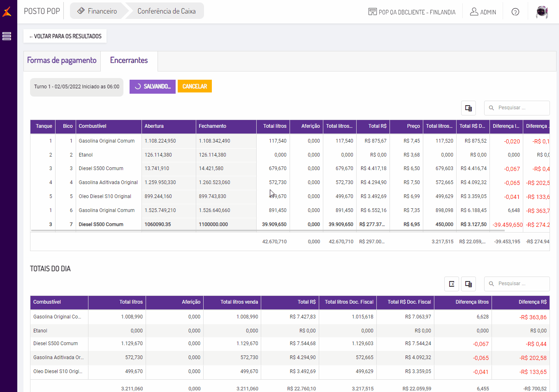Open the Financeiro breadcrumb

click(97, 11)
